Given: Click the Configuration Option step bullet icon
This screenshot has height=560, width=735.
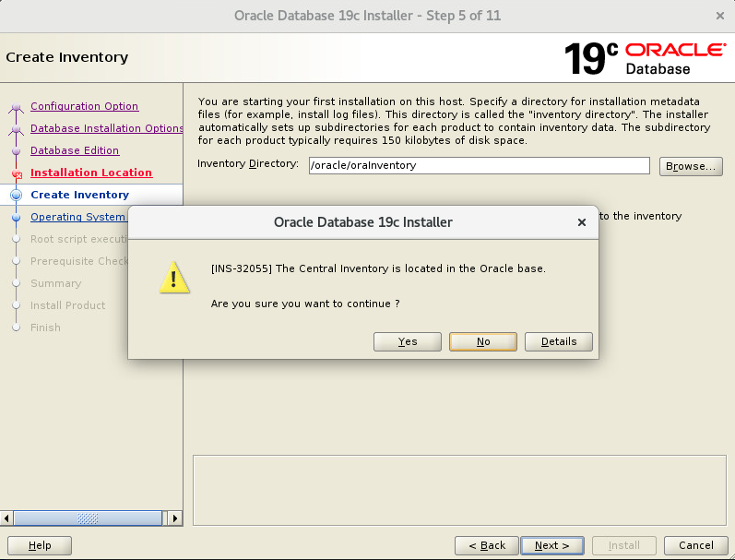Looking at the screenshot, I should pos(17,107).
